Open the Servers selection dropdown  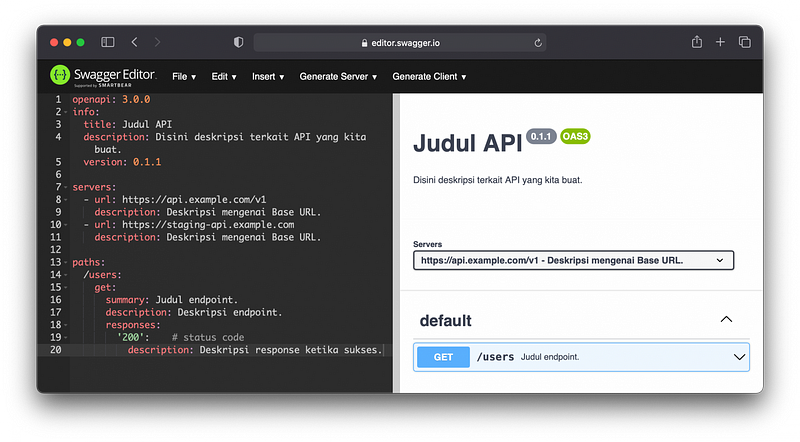pyautogui.click(x=573, y=260)
